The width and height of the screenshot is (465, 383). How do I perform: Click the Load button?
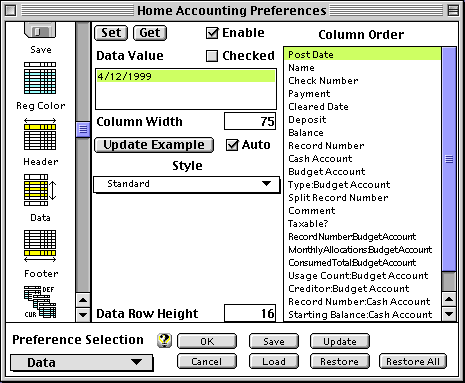point(274,361)
